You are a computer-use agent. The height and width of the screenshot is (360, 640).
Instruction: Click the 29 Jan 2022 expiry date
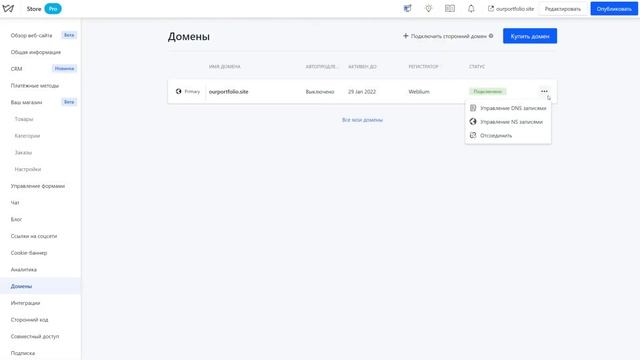tap(362, 91)
